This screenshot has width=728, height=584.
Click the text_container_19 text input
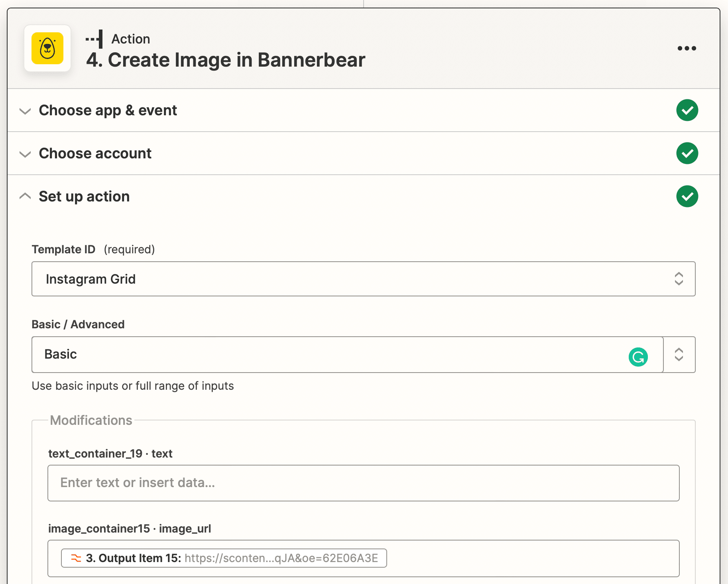359,483
